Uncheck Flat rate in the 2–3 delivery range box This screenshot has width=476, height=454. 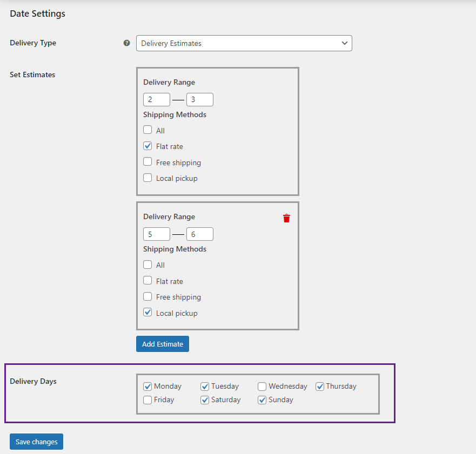point(148,146)
